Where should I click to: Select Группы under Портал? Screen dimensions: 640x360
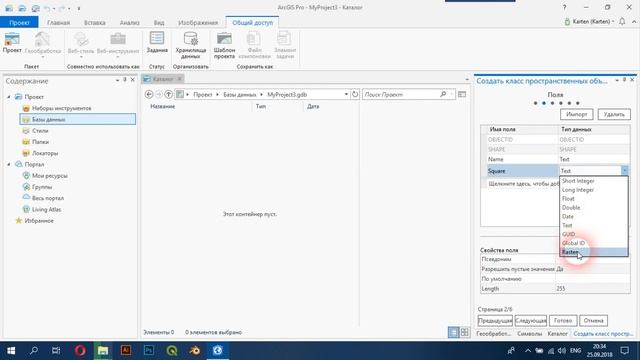coord(42,187)
